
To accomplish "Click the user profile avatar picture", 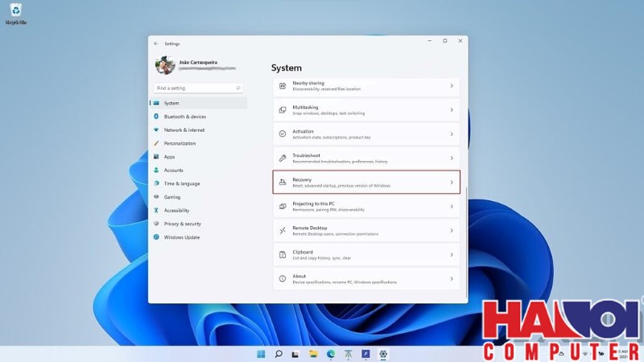I will [165, 65].
